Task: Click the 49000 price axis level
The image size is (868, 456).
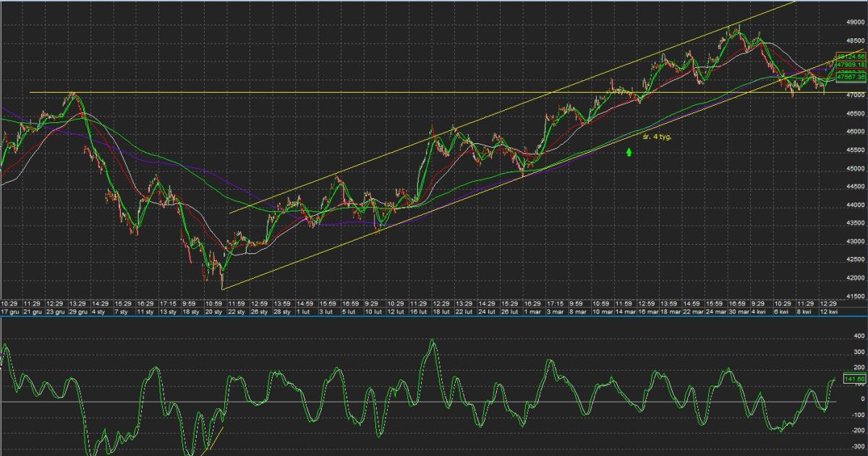Action: pyautogui.click(x=854, y=22)
